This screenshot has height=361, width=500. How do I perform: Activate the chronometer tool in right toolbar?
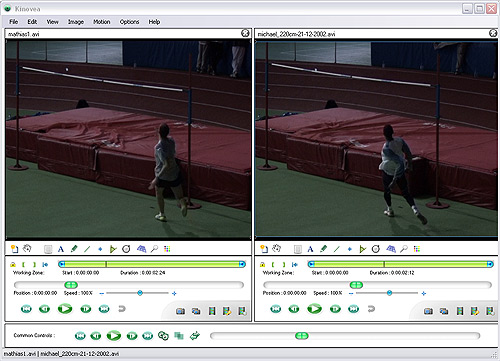(376, 249)
